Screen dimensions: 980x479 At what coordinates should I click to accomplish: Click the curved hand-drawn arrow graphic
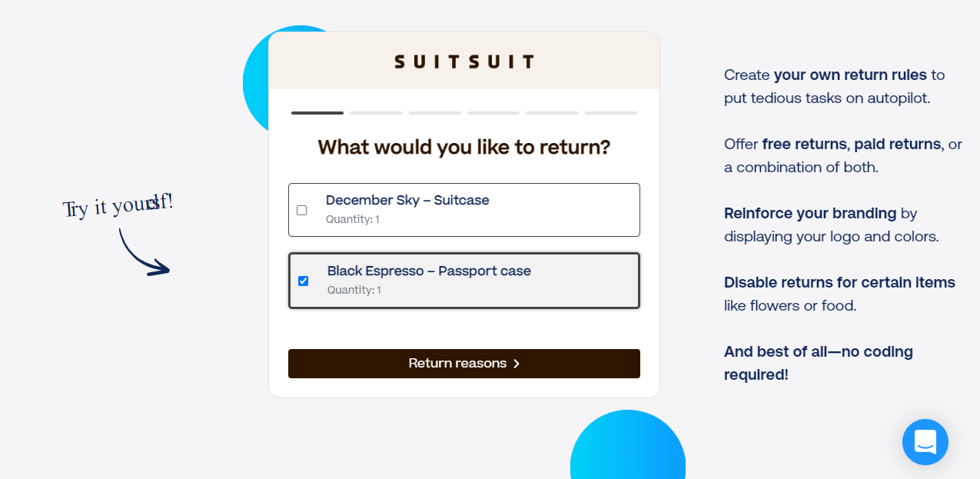144,251
